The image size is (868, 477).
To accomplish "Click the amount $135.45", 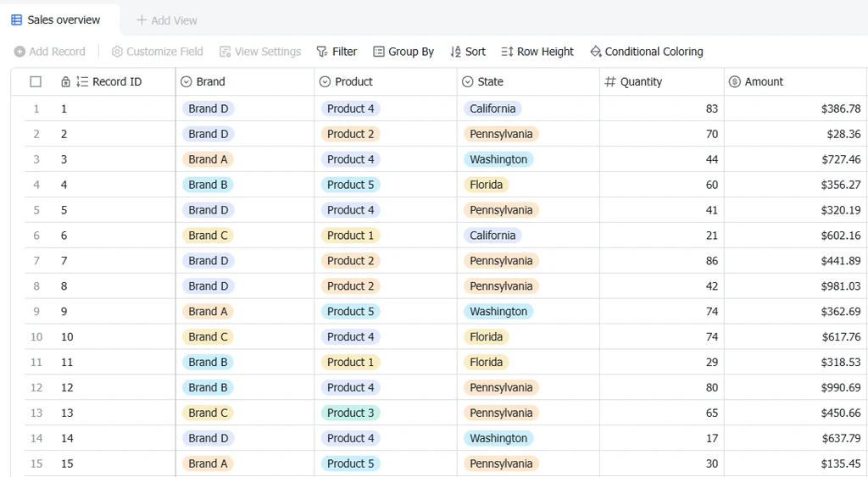I will [841, 464].
